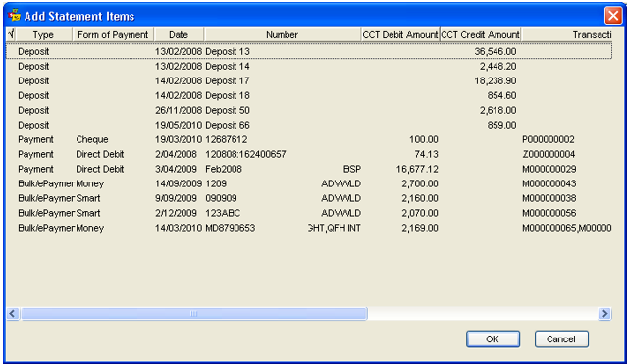The image size is (627, 364).
Task: Click debit amount 2,169.00
Action: coord(420,228)
